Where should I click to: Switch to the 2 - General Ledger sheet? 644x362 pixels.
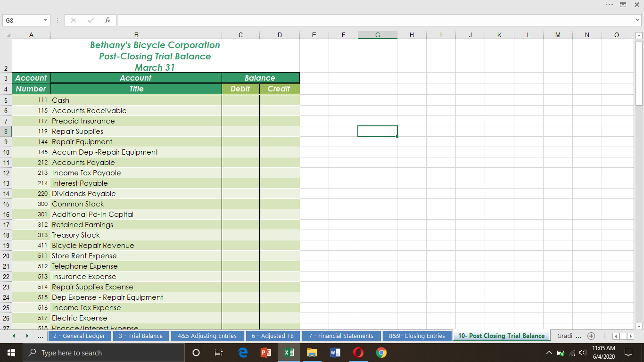point(80,336)
